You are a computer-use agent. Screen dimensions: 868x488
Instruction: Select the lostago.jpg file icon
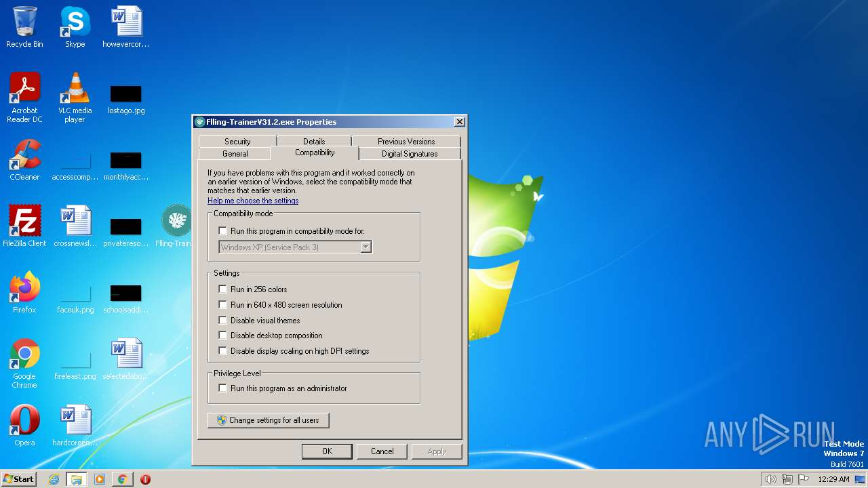tap(126, 99)
